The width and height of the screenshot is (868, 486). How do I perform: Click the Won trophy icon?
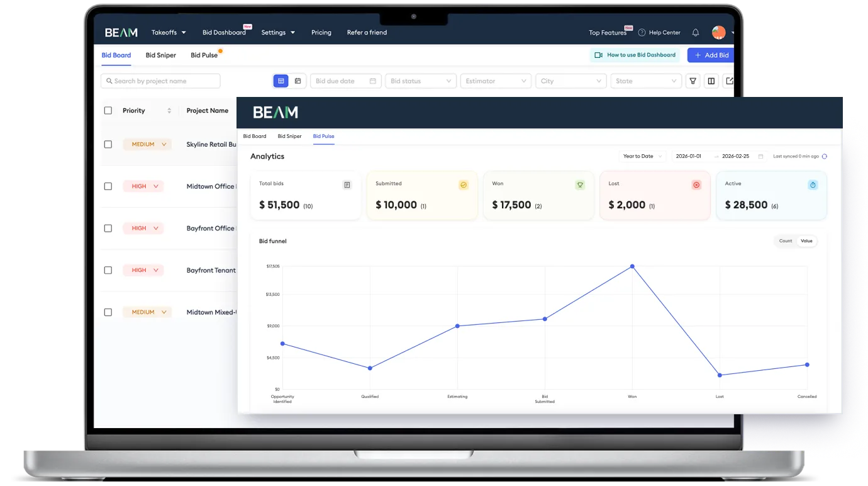pos(580,185)
